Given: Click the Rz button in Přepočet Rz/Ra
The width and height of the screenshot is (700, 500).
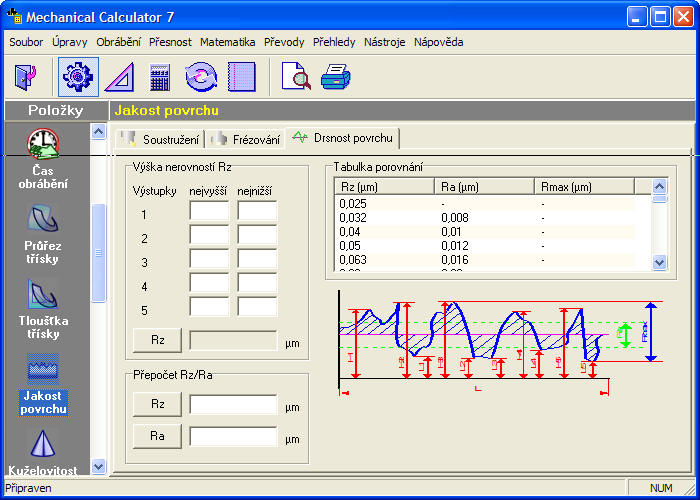Looking at the screenshot, I should point(157,404).
